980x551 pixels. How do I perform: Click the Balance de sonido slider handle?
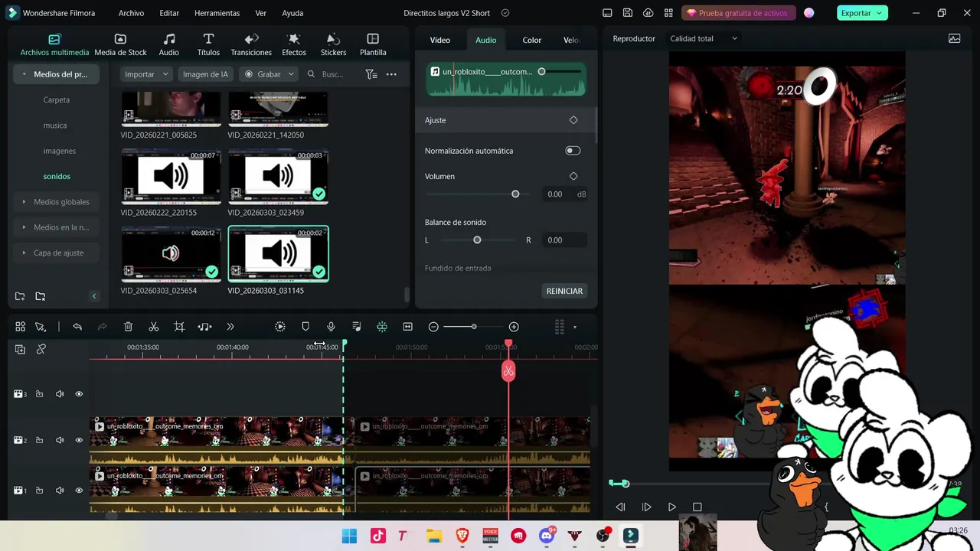(477, 240)
